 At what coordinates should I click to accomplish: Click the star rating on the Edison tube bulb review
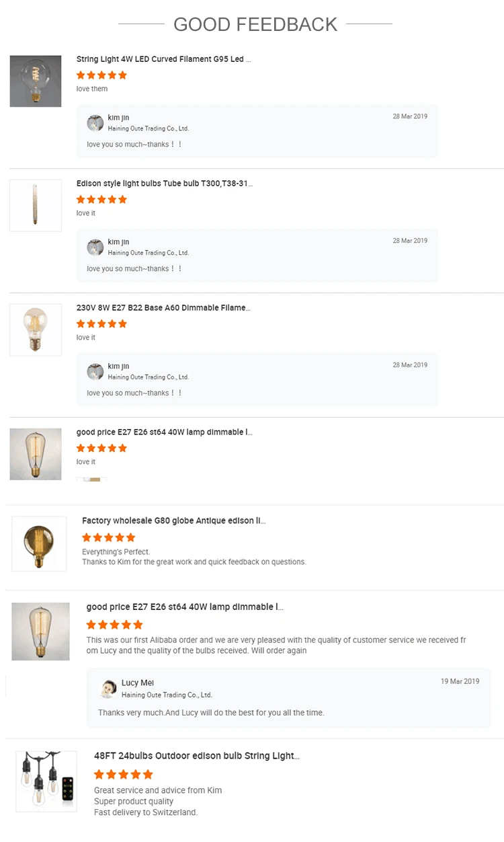pos(101,200)
